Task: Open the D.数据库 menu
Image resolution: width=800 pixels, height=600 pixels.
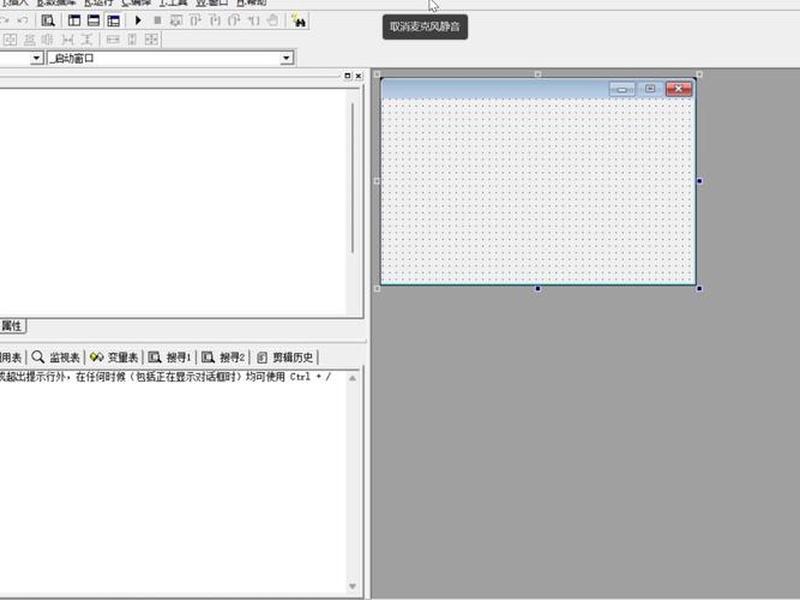Action: pos(56,3)
